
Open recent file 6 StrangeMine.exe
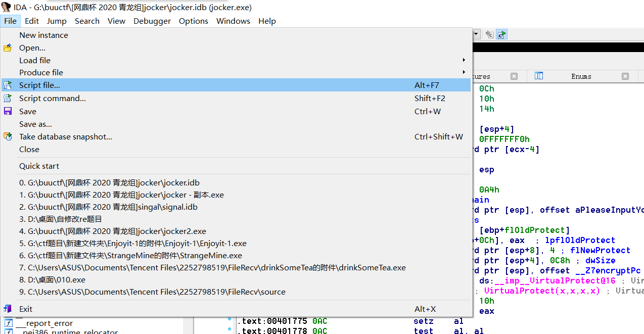pyautogui.click(x=236, y=255)
